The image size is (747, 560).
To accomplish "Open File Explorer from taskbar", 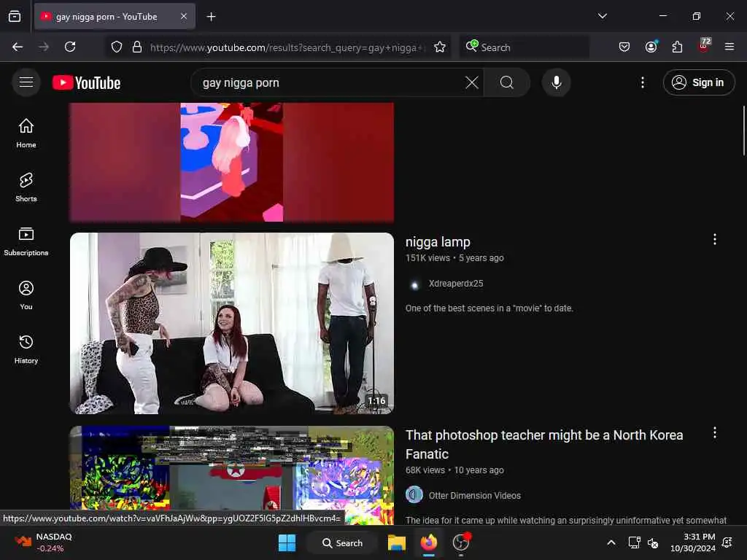I will (x=396, y=542).
